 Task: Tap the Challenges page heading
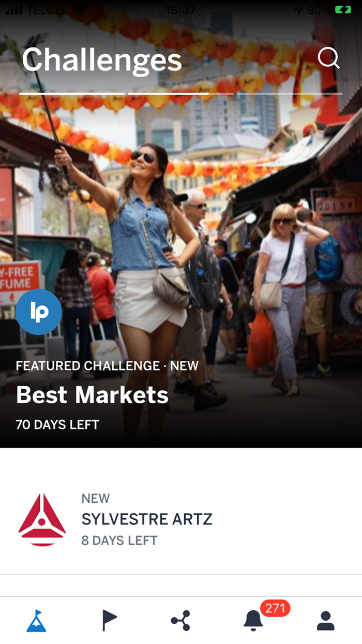(x=102, y=60)
